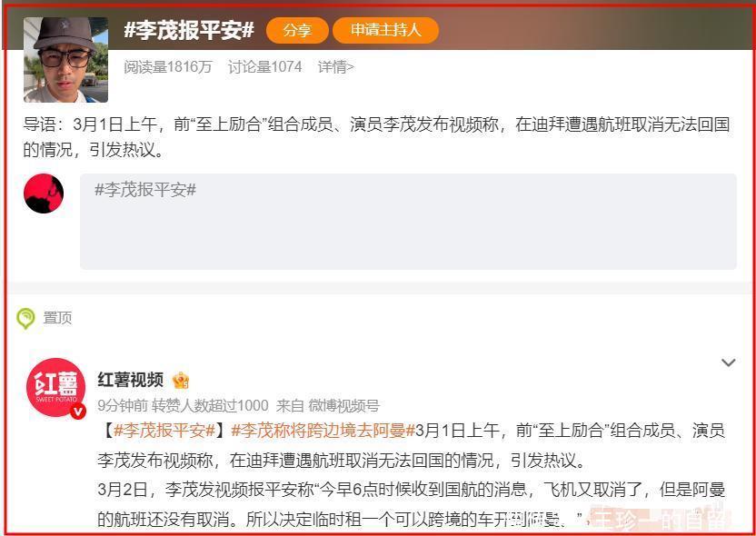Click the topic cover thumbnail photo

pyautogui.click(x=66, y=60)
